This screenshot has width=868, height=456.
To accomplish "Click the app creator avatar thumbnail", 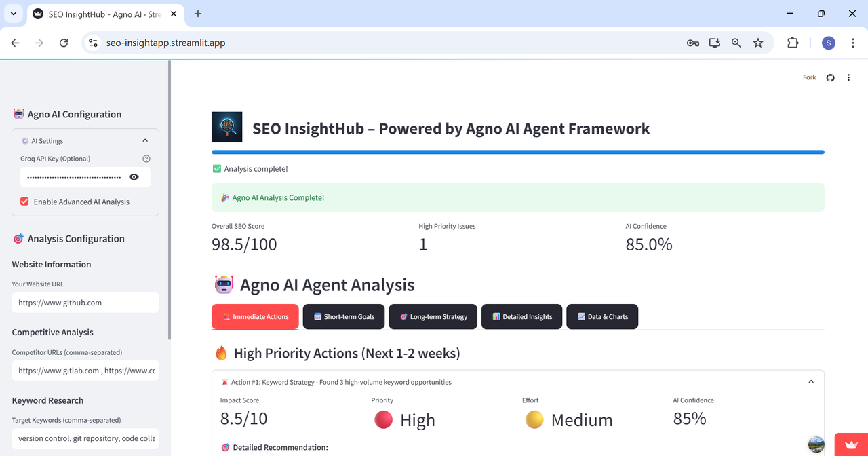I will coord(816,444).
